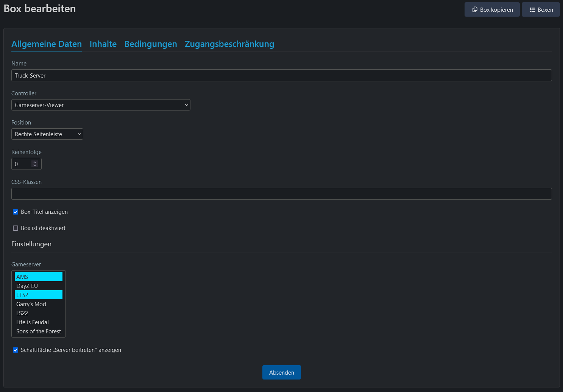Screen dimensions: 563x392
Task: Open the Controller dropdown
Action: (101, 105)
